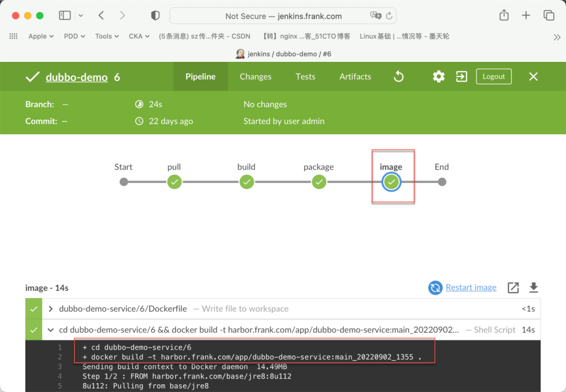Click the duration icon next to 24s
Screen dimensions: 566x392
pos(139,104)
